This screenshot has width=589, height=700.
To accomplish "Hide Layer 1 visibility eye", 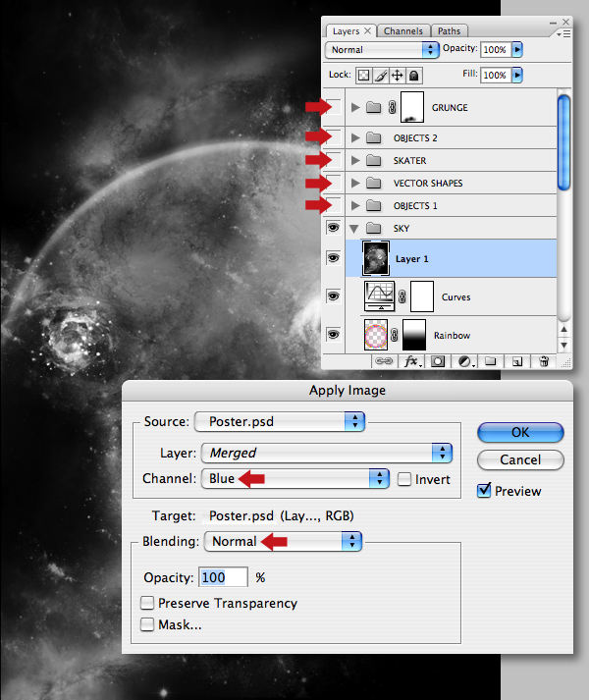I will click(333, 257).
